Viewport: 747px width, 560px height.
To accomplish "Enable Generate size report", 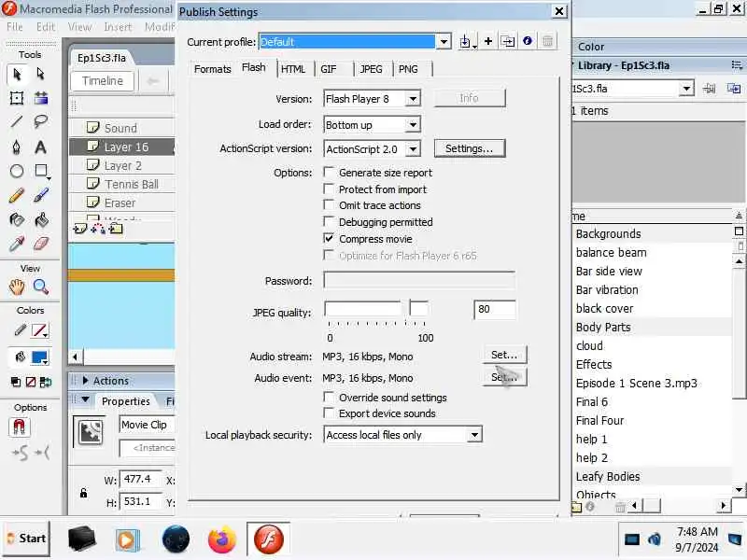I will 329,172.
